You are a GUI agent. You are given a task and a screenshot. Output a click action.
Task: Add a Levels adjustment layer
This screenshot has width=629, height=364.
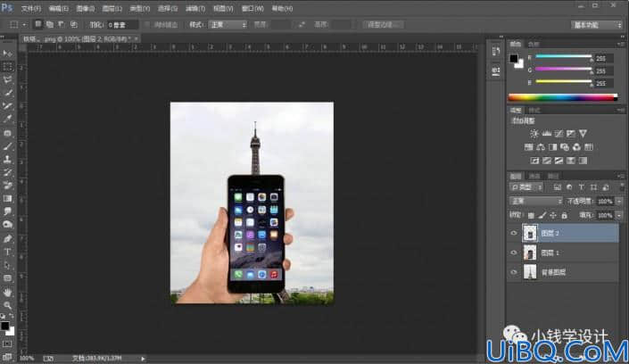pos(546,134)
